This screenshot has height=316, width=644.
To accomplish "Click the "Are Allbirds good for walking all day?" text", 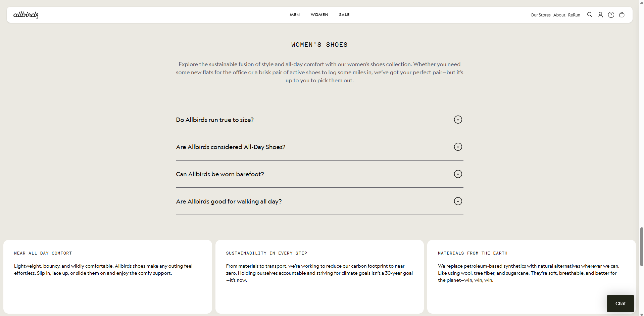I will 229,201.
